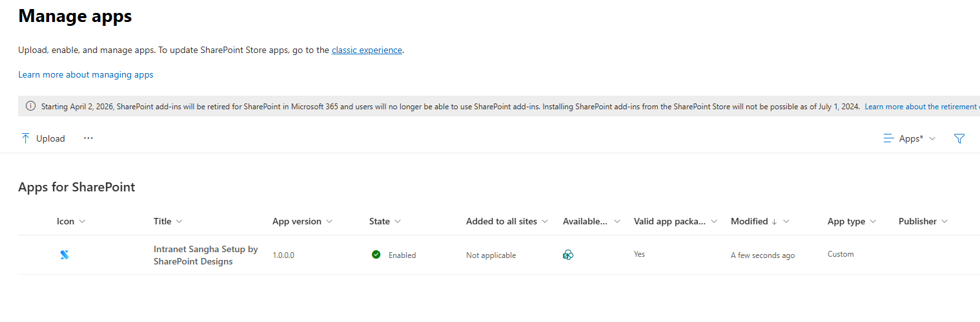Expand the Icon column header menu

coord(82,222)
